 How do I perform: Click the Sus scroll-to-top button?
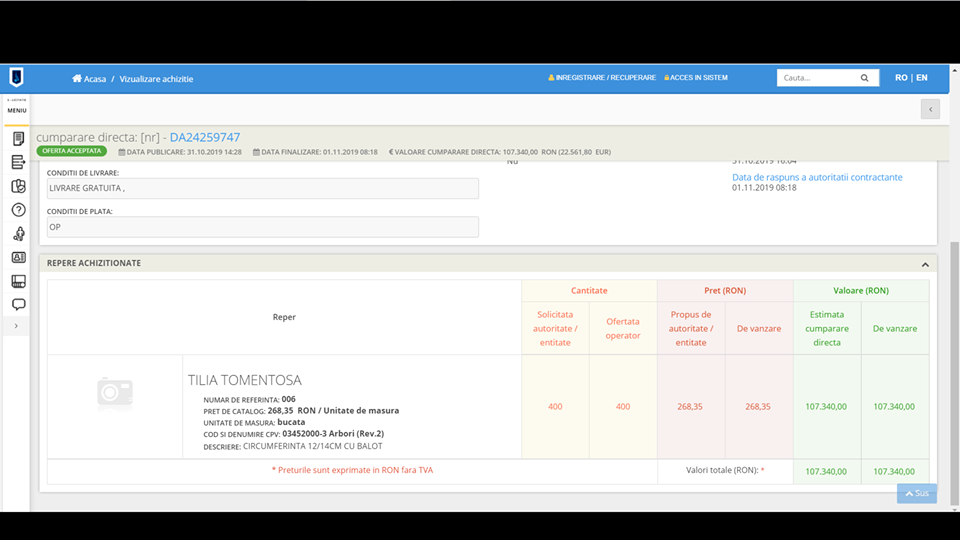[x=916, y=493]
